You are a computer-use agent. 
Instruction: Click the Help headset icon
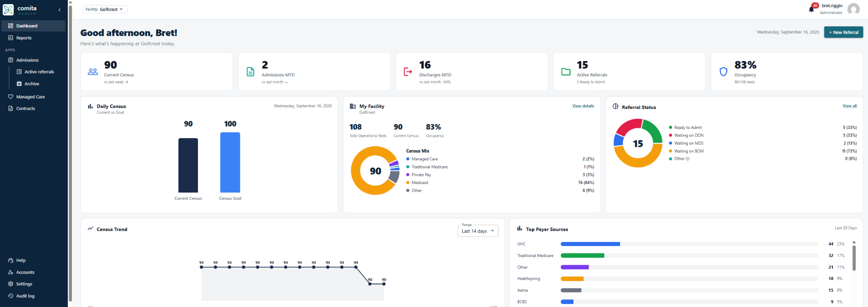click(x=11, y=260)
